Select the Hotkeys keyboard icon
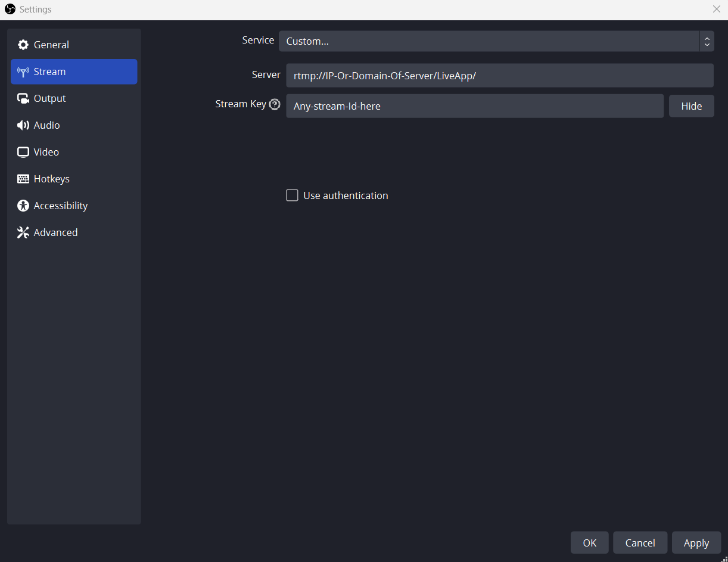The height and width of the screenshot is (562, 728). [23, 179]
